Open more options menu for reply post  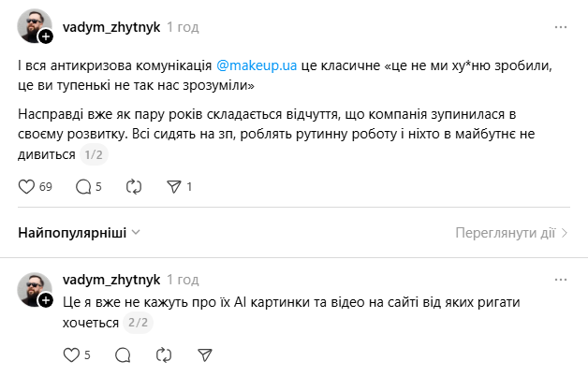click(560, 280)
